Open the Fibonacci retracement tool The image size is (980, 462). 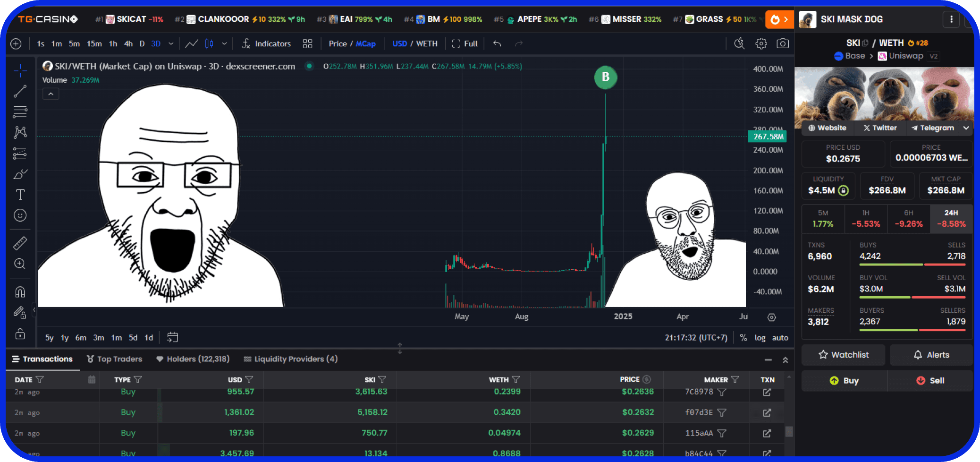[20, 112]
